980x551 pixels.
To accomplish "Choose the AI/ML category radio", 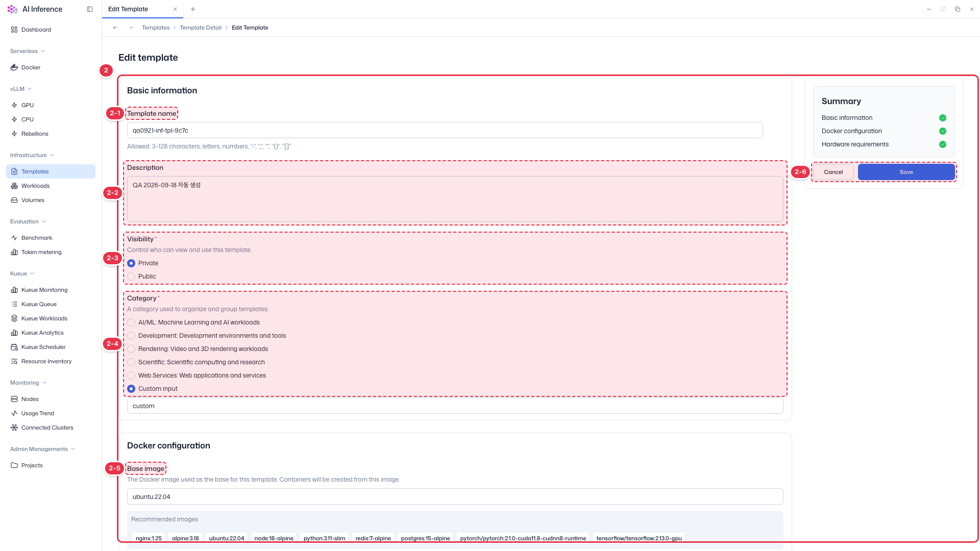I will [131, 322].
